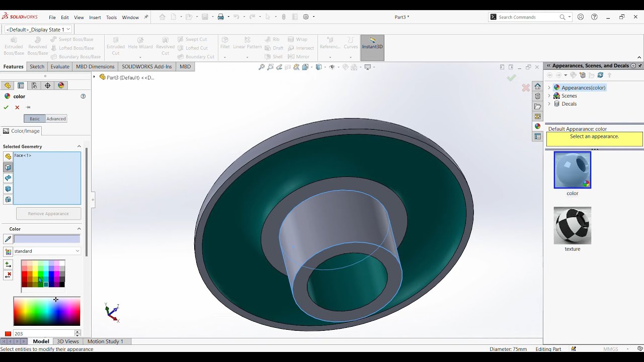
Task: Click the Remove Appearance button
Action: coord(48,214)
